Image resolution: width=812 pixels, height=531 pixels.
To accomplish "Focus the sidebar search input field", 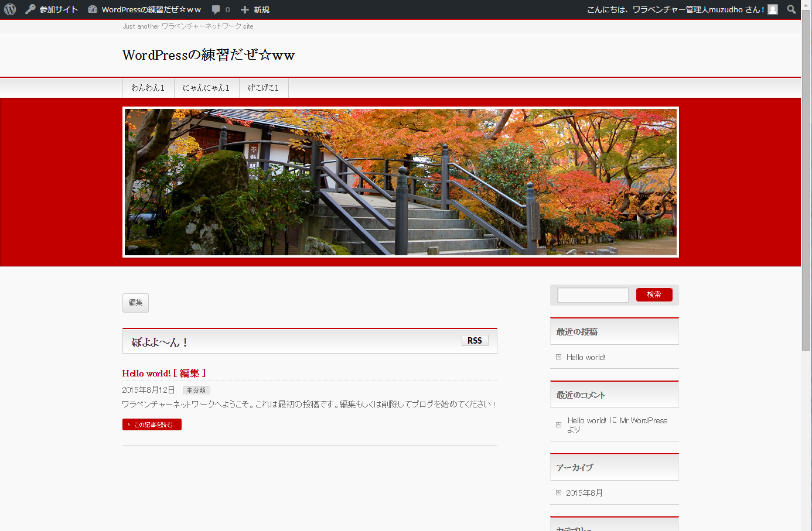I will click(593, 295).
